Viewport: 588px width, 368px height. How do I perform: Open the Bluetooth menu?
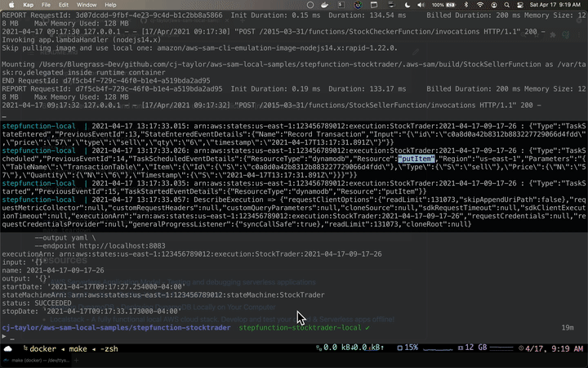tap(466, 5)
